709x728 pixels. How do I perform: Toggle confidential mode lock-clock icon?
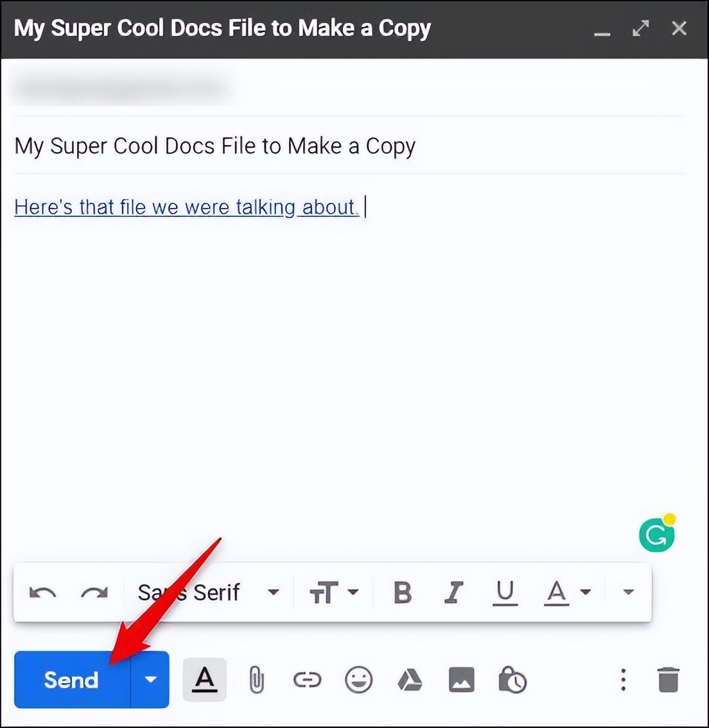512,680
